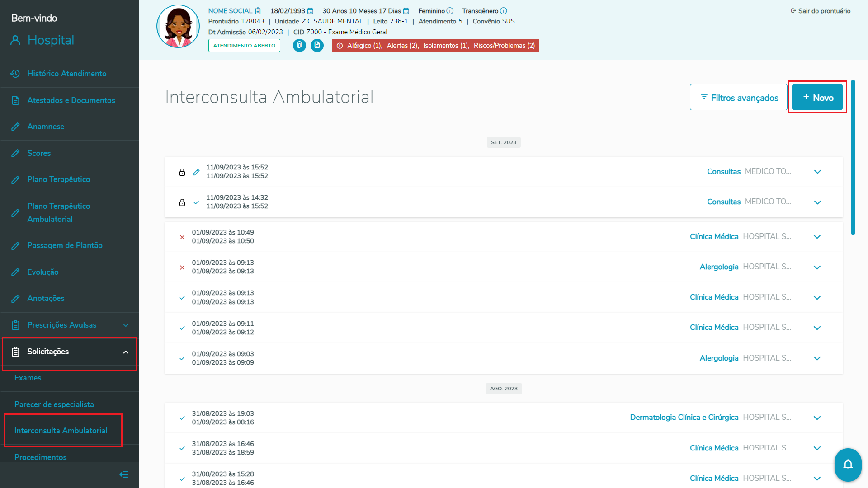Collapse the sidebar using bottom arrow icon
Viewport: 868px width, 488px height.
point(123,474)
